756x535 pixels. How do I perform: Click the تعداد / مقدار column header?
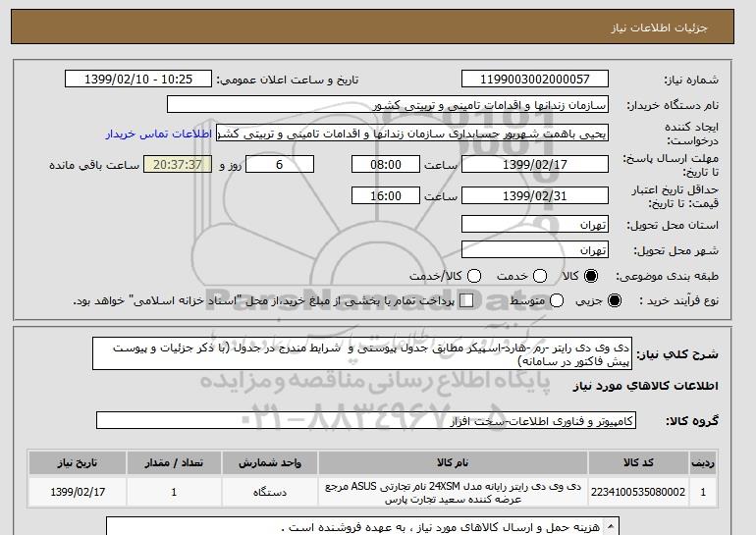[174, 462]
